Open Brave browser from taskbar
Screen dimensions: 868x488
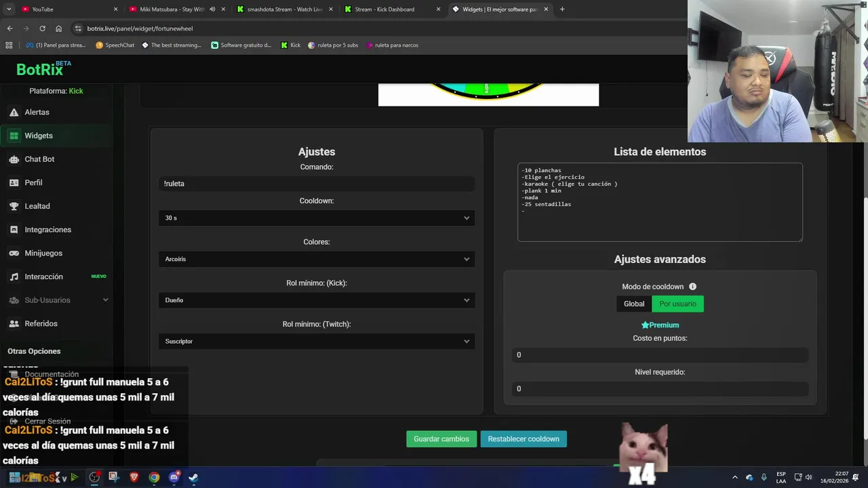tap(134, 477)
